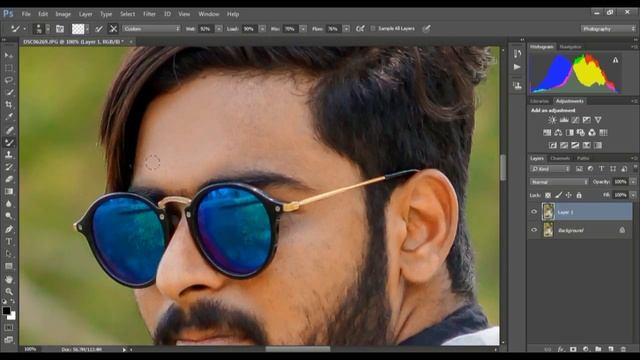Image resolution: width=640 pixels, height=360 pixels.
Task: Hide the Background layer eye icon
Action: [534, 230]
